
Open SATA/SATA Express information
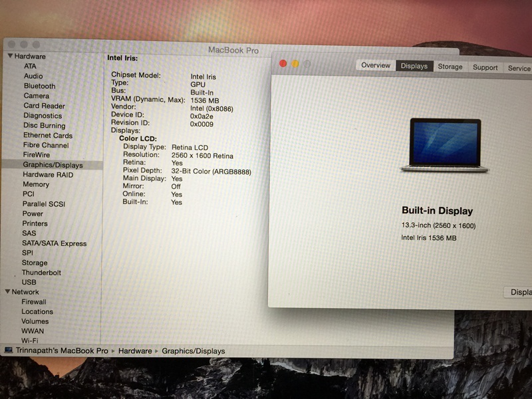click(55, 243)
